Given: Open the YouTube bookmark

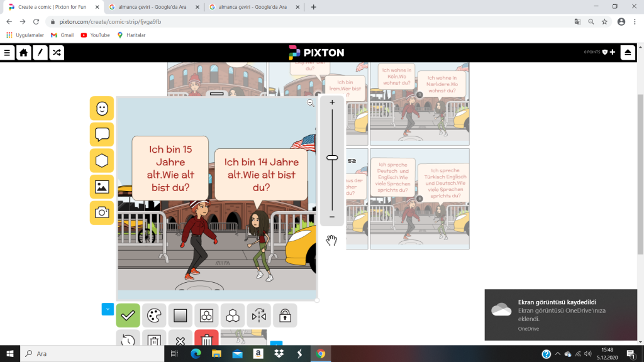Looking at the screenshot, I should click(x=95, y=35).
